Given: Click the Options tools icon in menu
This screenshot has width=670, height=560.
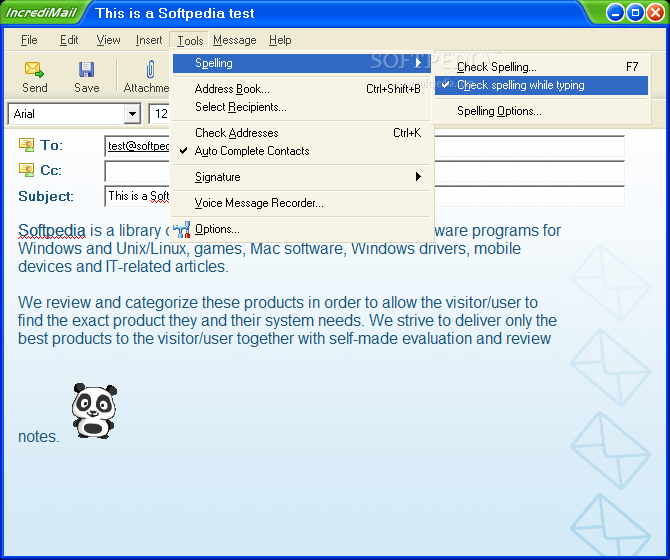Looking at the screenshot, I should (182, 229).
